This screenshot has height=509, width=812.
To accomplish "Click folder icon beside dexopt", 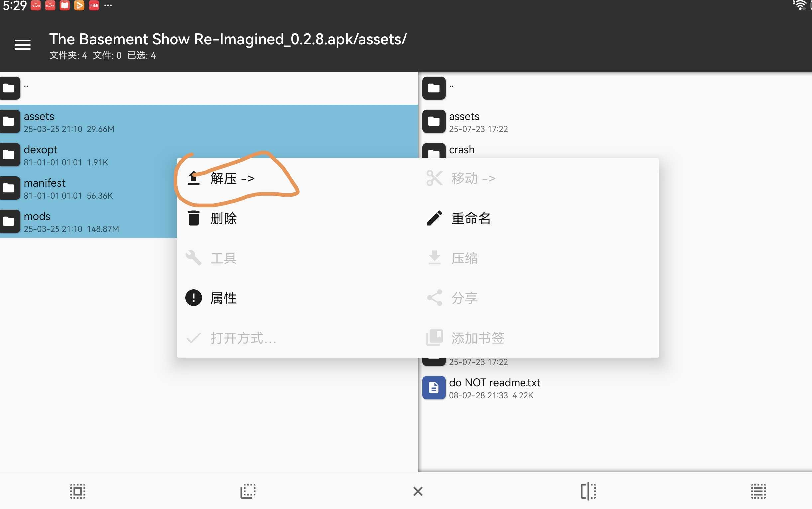I will (x=9, y=155).
